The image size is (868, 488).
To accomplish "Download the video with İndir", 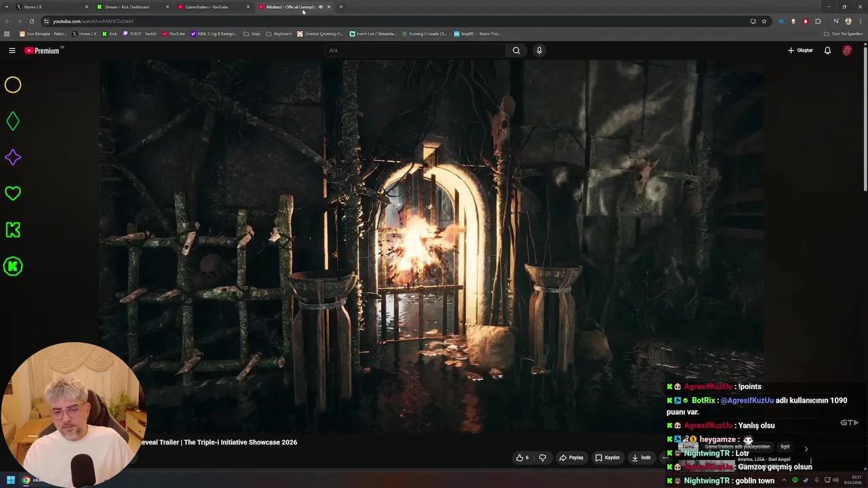I will 642,457.
